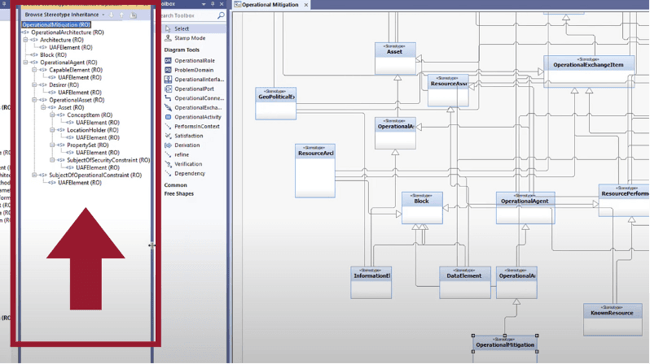This screenshot has height=364, width=650.
Task: Click the down arrow in inheritance browser
Action: point(111,15)
